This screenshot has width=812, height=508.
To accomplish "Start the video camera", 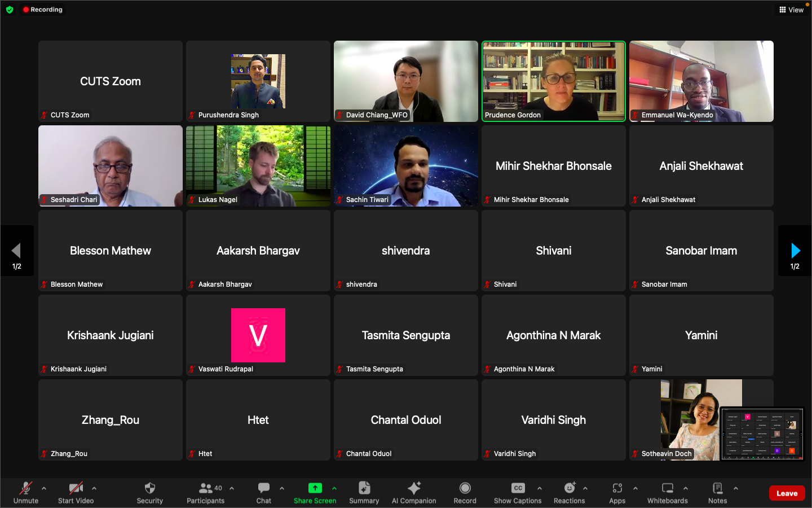I will click(x=76, y=492).
